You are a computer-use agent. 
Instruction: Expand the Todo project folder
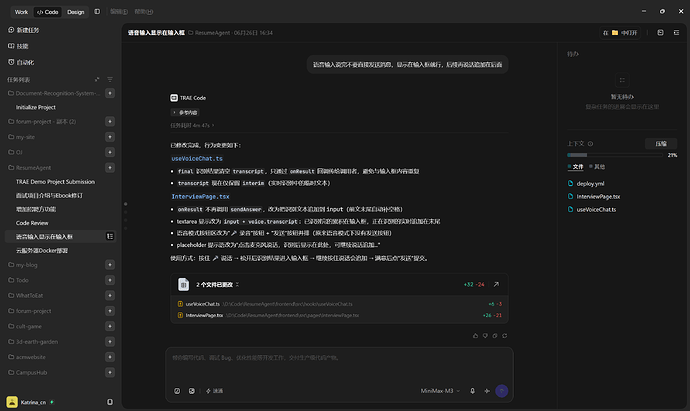click(x=18, y=280)
